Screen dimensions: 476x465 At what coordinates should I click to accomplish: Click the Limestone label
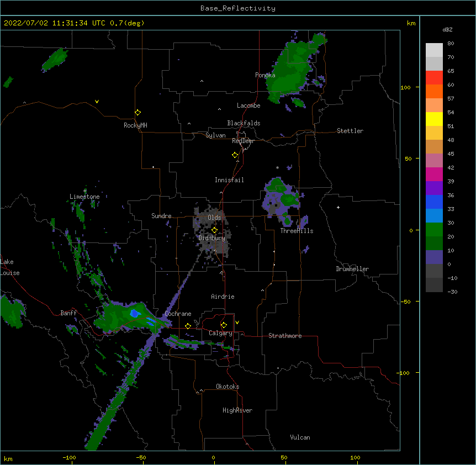pos(84,197)
